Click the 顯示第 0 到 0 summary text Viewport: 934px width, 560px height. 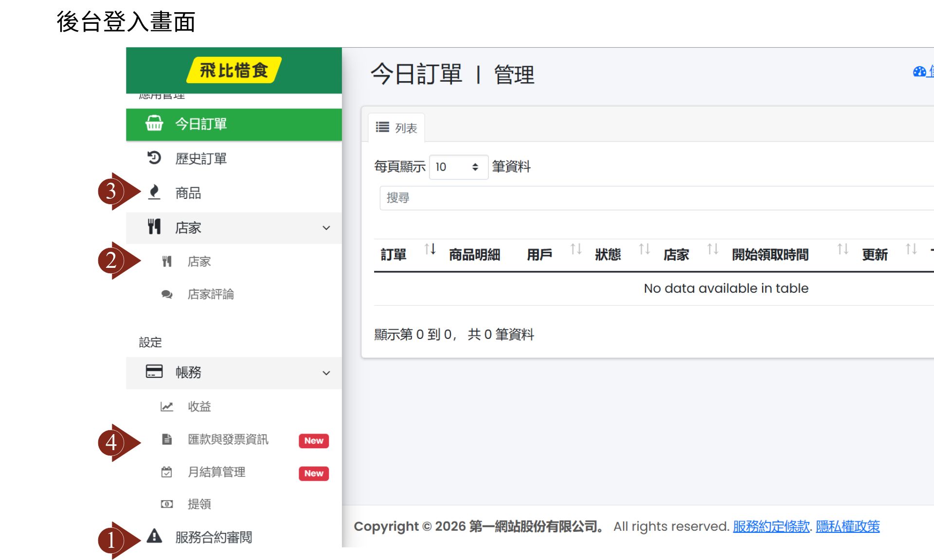[454, 334]
